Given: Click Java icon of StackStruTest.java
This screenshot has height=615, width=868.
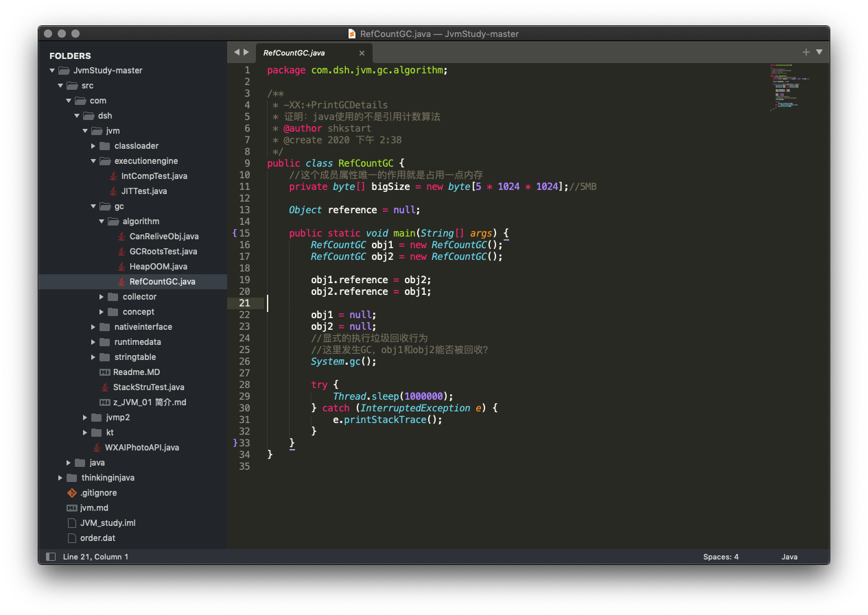Looking at the screenshot, I should (105, 387).
